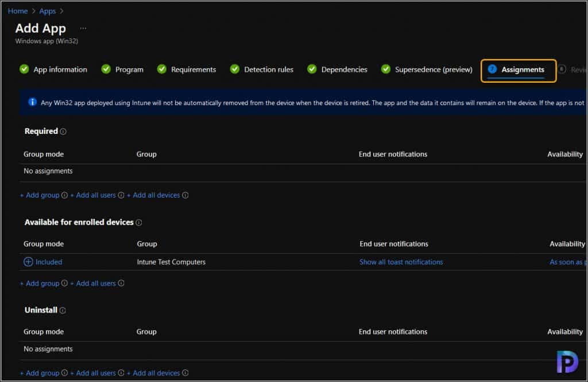The height and width of the screenshot is (382, 588).
Task: Click info icon beside Available for enrolled devices
Action: click(139, 222)
